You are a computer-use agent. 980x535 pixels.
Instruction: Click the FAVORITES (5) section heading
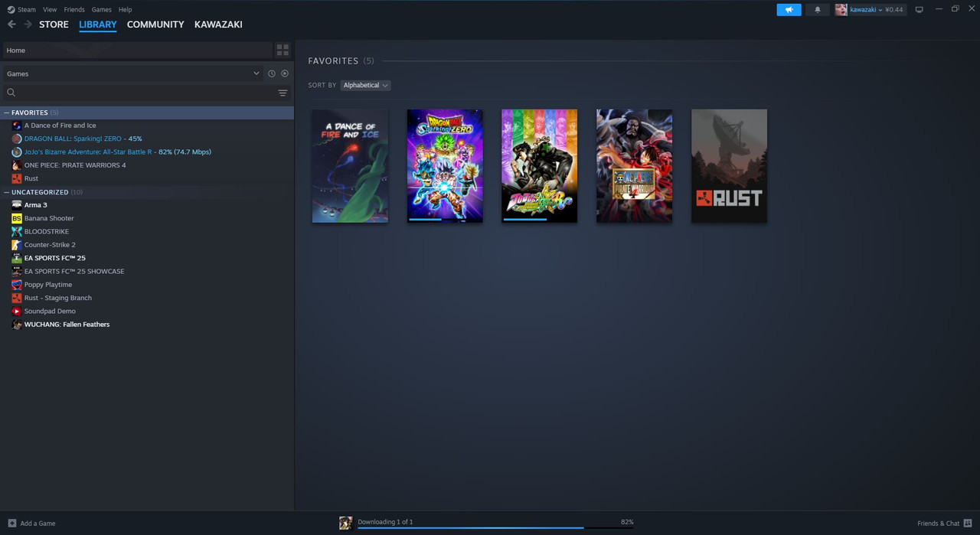[x=341, y=60]
